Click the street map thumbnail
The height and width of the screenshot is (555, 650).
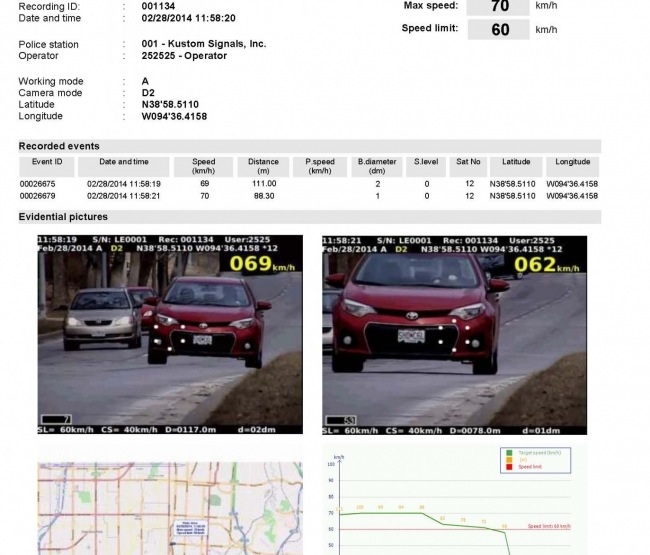tap(170, 509)
